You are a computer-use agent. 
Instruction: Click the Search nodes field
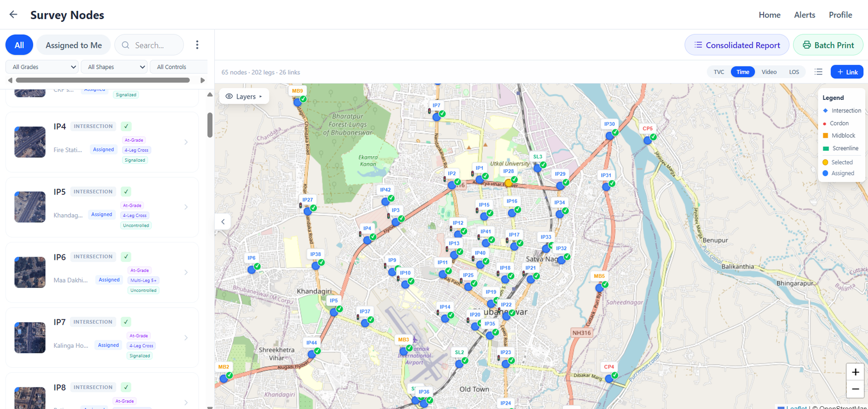coord(149,45)
